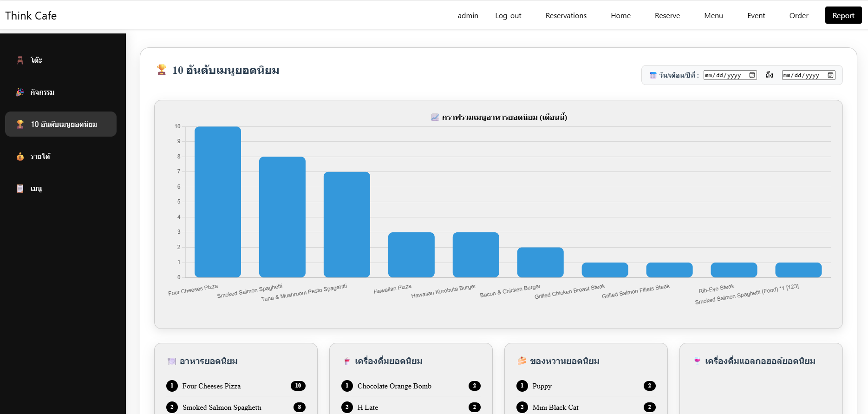Open Reserve page from navbar

[667, 15]
